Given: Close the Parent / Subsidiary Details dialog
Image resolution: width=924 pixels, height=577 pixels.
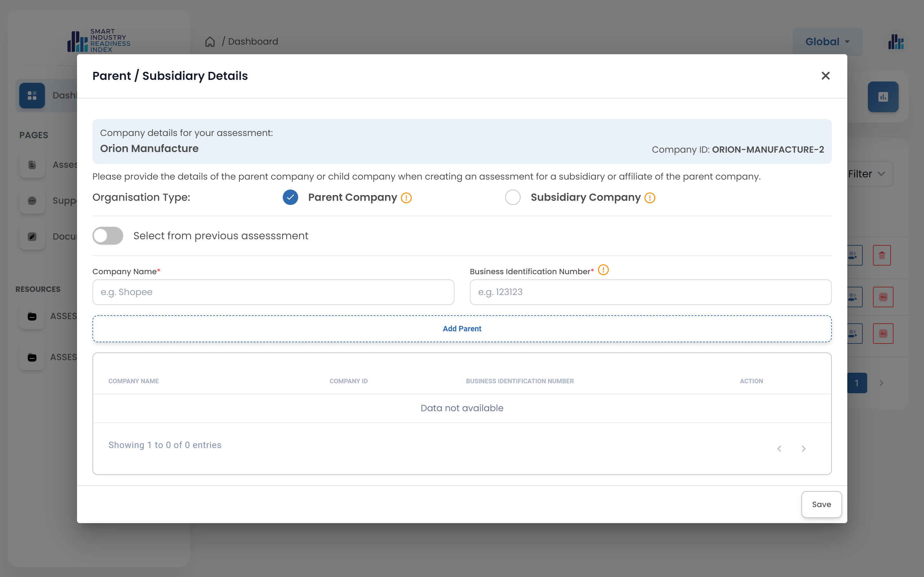Looking at the screenshot, I should [825, 76].
